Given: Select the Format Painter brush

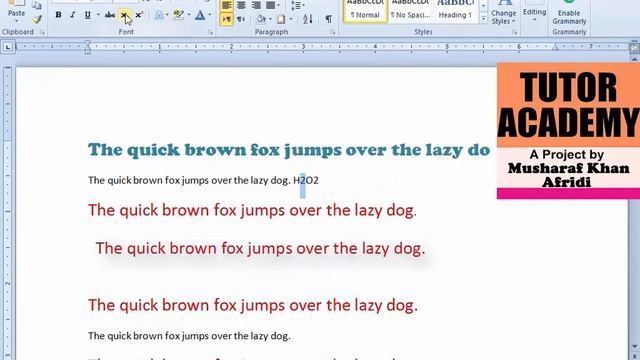Looking at the screenshot, I should pyautogui.click(x=37, y=19).
